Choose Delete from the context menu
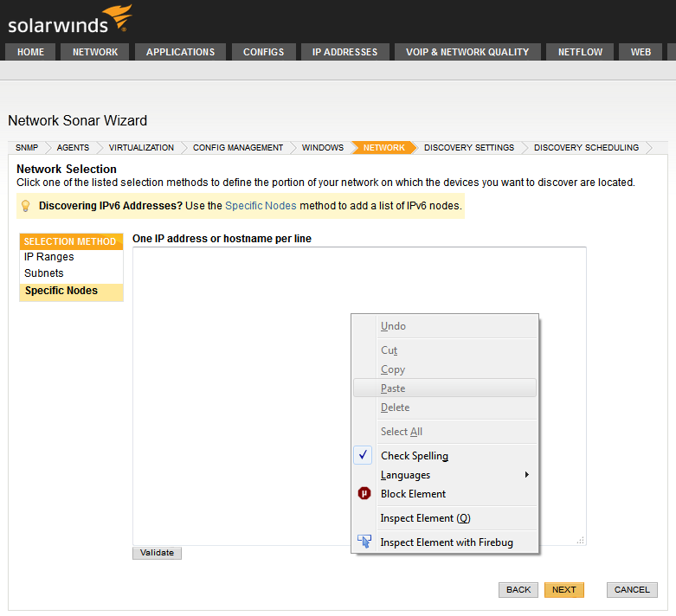This screenshot has height=616, width=676. pos(445,407)
